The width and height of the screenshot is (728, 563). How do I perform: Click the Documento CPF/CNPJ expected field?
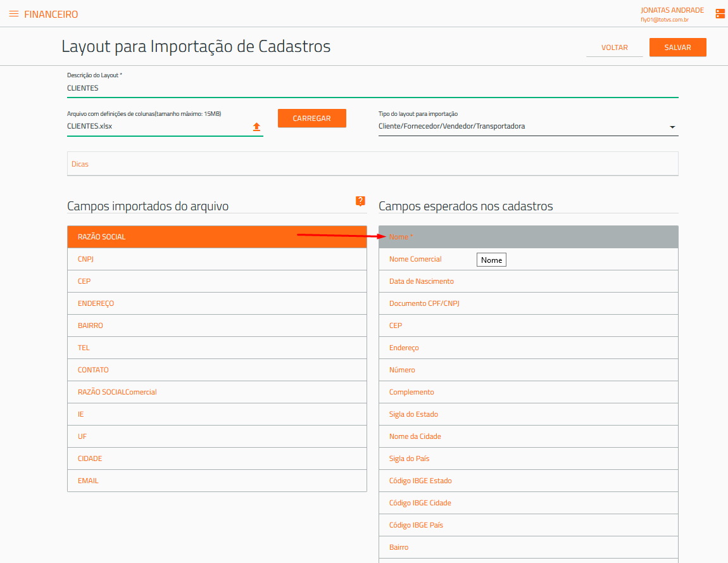529,303
